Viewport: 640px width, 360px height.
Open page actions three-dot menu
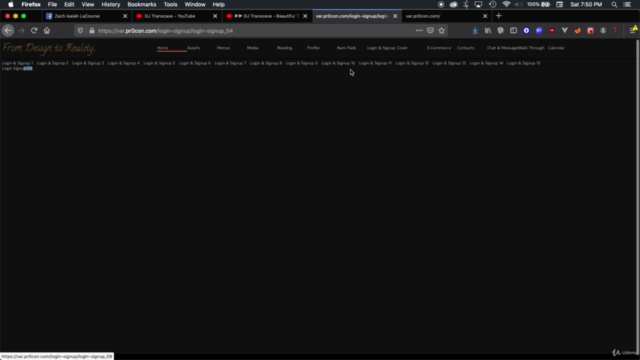(x=419, y=31)
